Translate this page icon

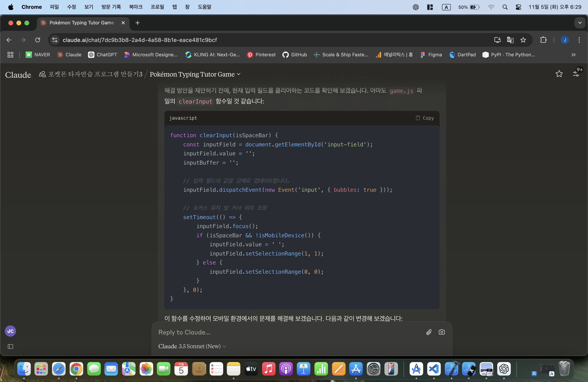510,40
